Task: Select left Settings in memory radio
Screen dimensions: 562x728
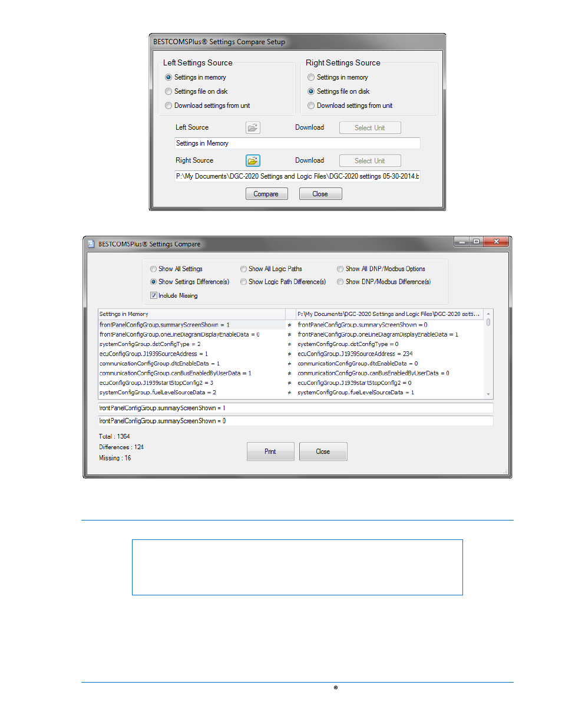Action: point(168,77)
